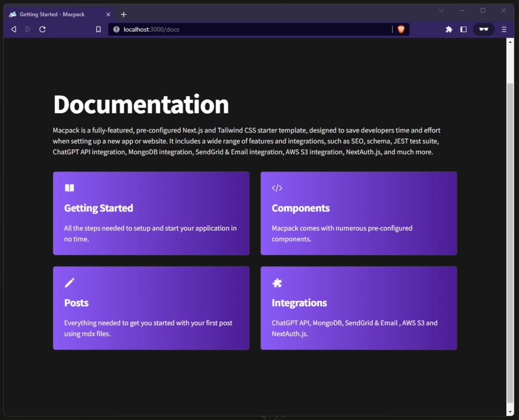
Task: Click the vertical scrollbar thumb
Action: (x=510, y=243)
